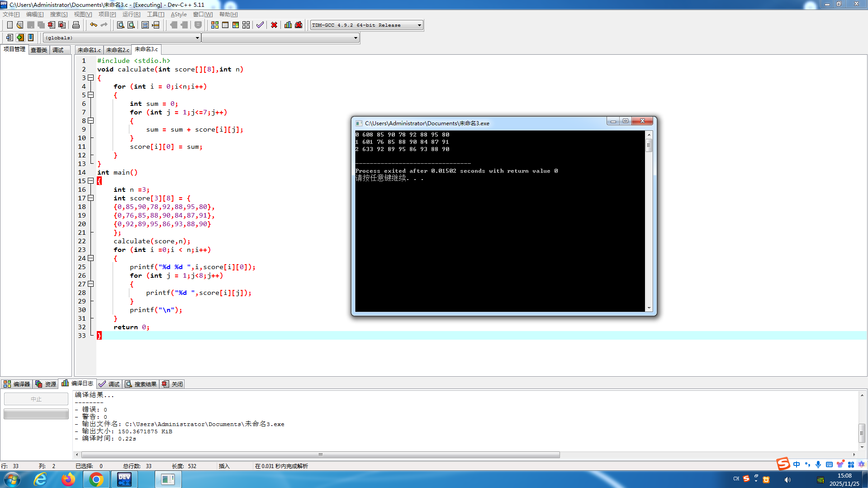
Task: Click the 关闭 tab in the bottom panel
Action: coord(172,384)
